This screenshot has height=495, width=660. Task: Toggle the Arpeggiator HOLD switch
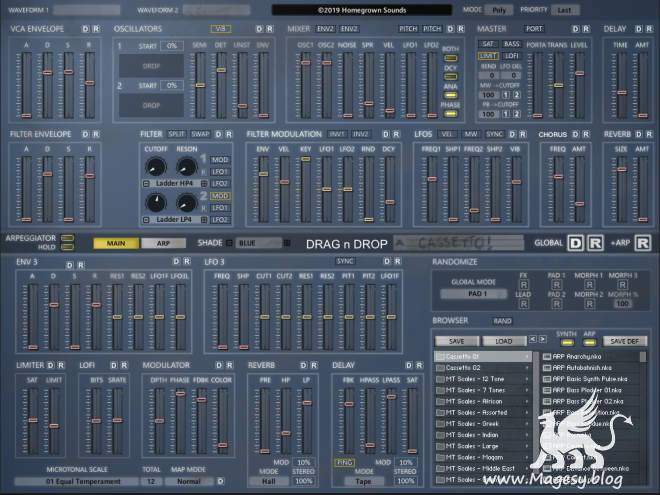click(x=67, y=247)
